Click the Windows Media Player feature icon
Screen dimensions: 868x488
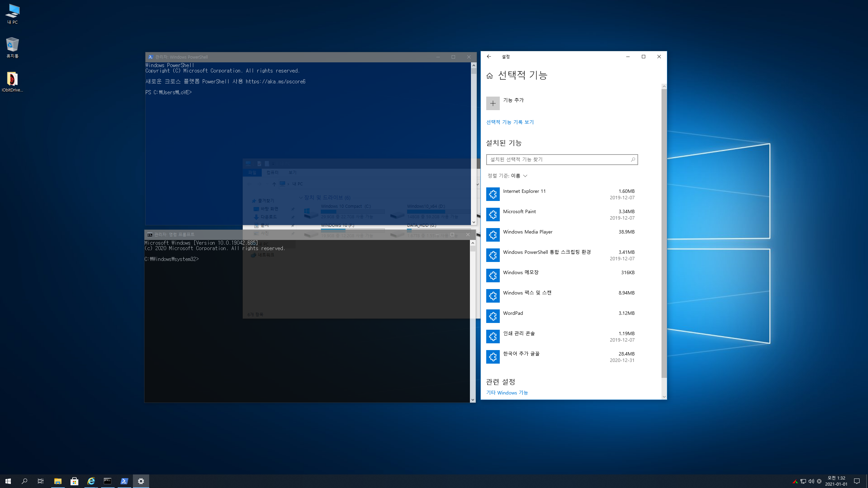pos(493,235)
